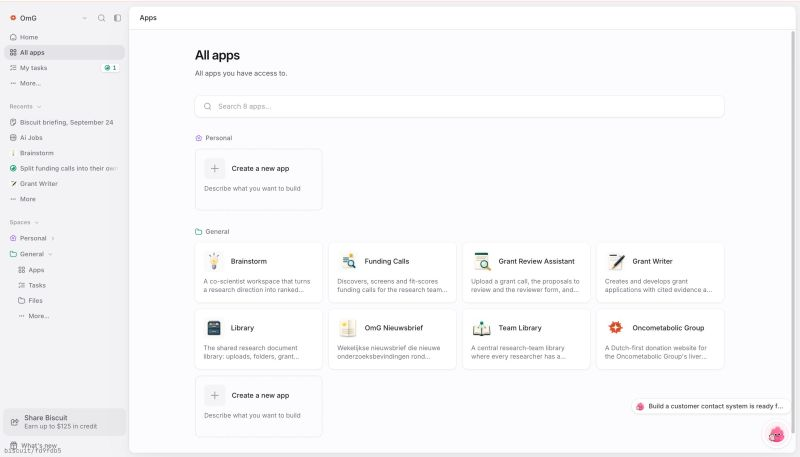Image resolution: width=800 pixels, height=457 pixels.
Task: Open the Grant Writer card title
Action: pyautogui.click(x=652, y=261)
